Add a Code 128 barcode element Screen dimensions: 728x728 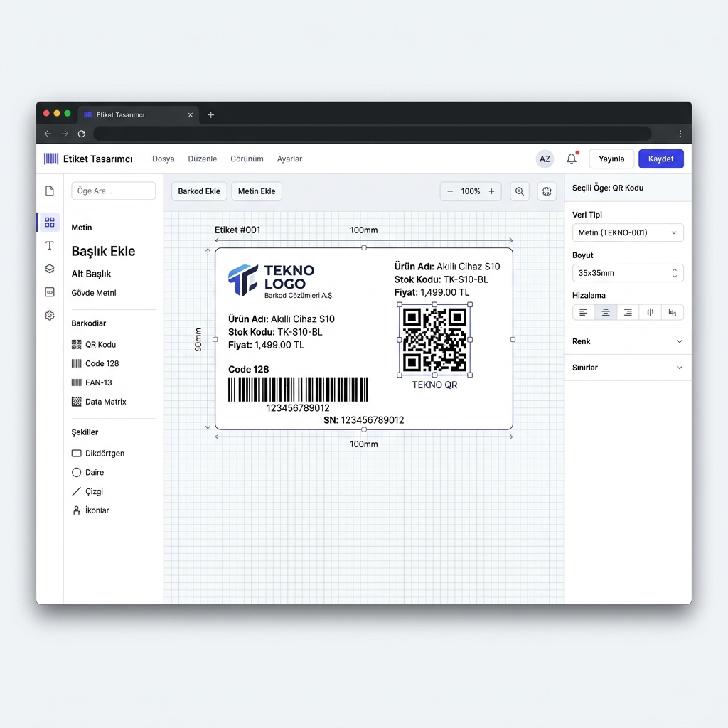tap(96, 363)
